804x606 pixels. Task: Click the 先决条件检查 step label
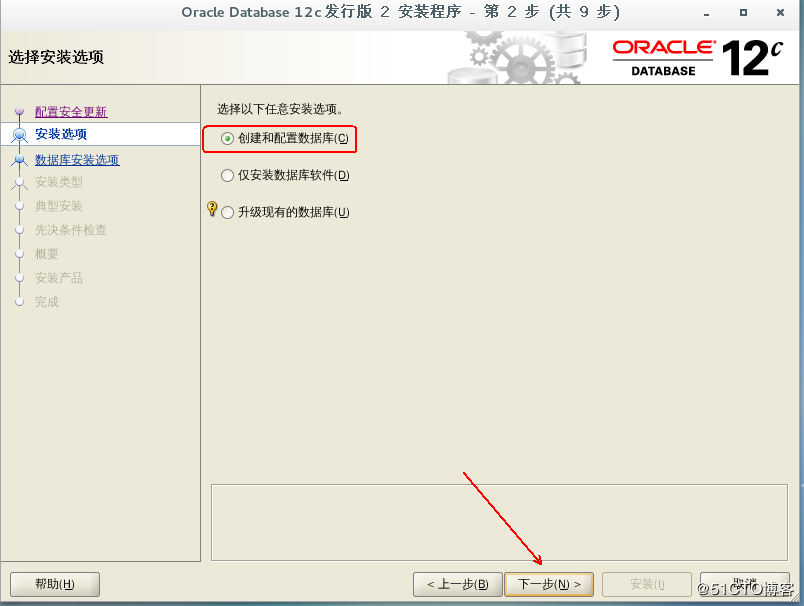(71, 230)
